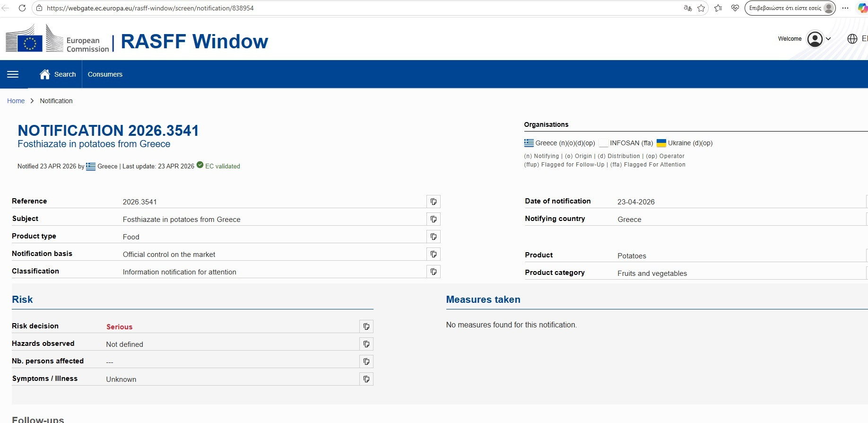Copy the Notification basis value
Viewport: 868px width, 423px height.
(433, 254)
